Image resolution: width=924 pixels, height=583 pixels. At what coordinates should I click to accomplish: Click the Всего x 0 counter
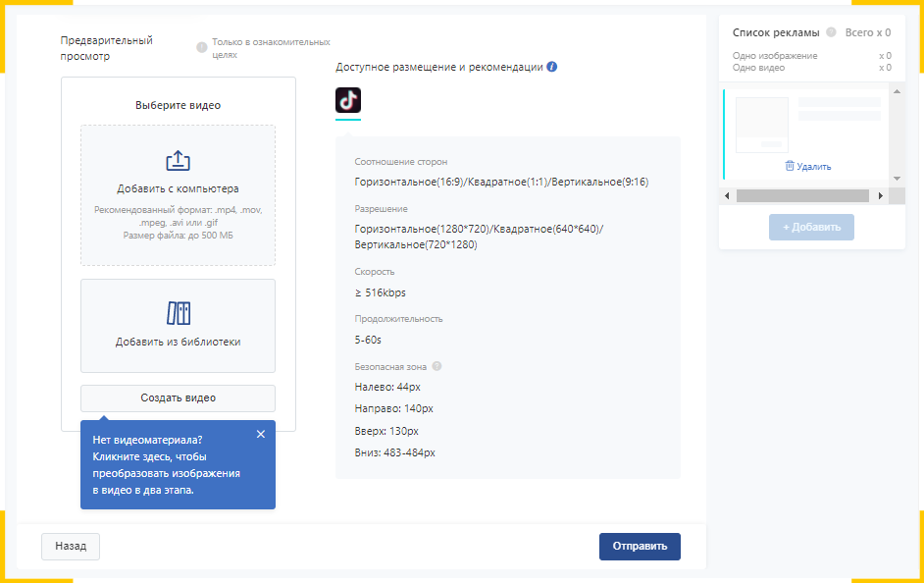(868, 32)
